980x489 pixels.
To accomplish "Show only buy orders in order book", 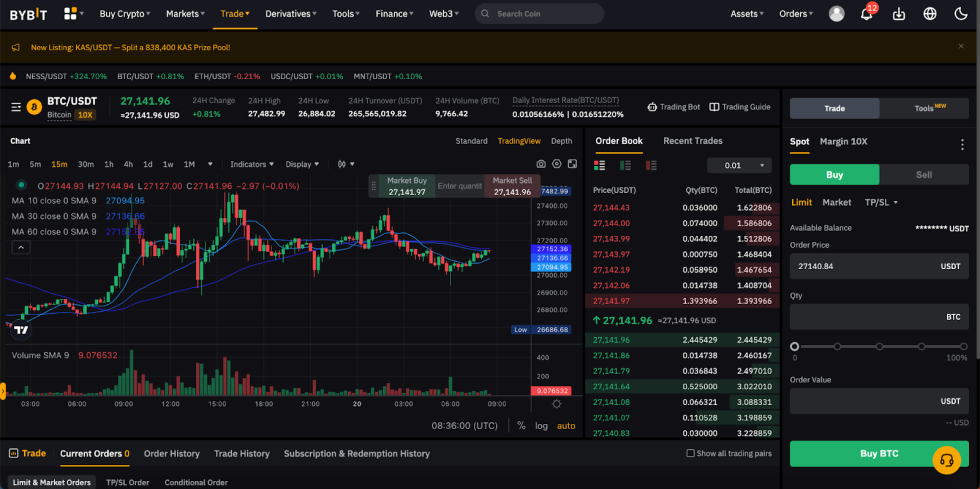I will coord(626,165).
